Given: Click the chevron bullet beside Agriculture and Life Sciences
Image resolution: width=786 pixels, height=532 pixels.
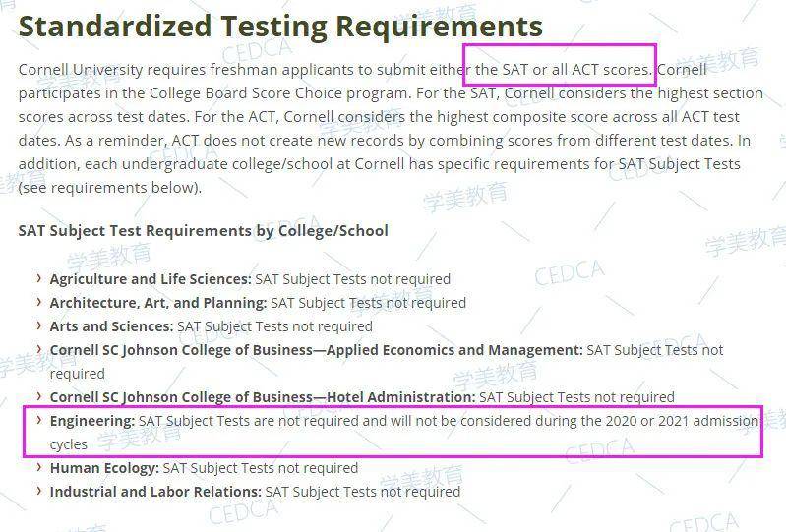Looking at the screenshot, I should 39,278.
